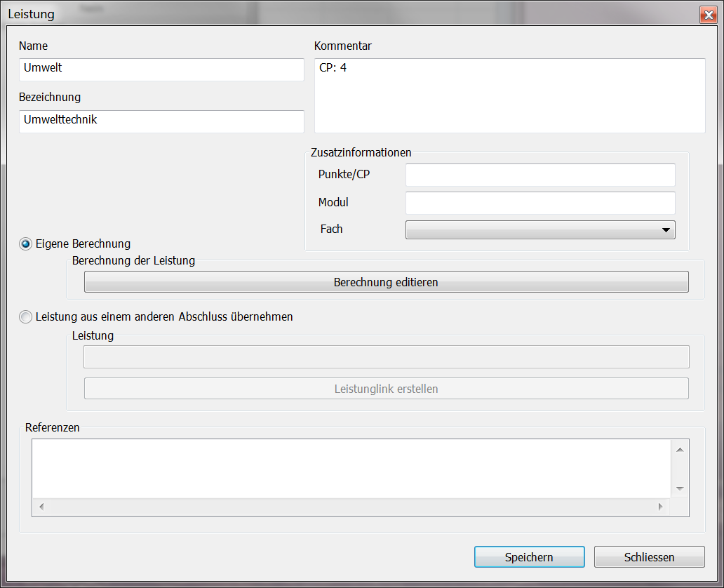724x588 pixels.
Task: Click the Referenzen scroll left arrow
Action: tap(40, 507)
